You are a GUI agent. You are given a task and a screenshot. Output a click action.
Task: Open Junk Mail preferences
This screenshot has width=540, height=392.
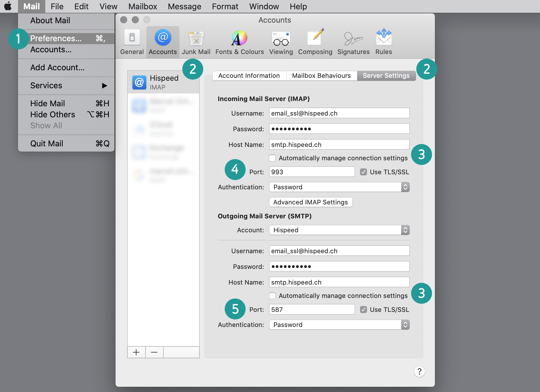[196, 42]
